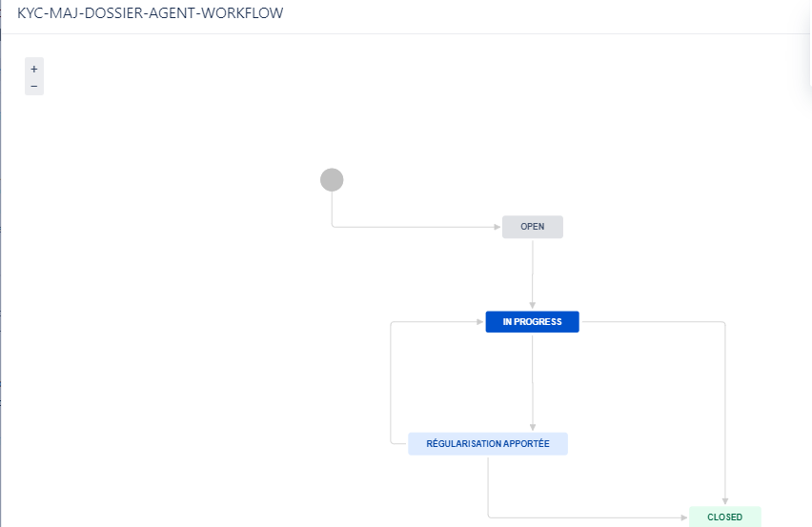Select the OPEN status node

533,227
